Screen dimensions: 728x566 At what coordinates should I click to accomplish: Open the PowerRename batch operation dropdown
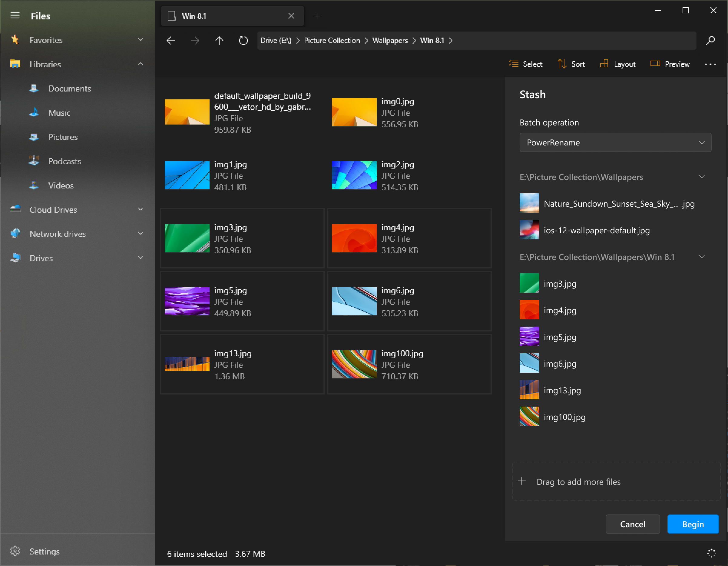coord(615,142)
